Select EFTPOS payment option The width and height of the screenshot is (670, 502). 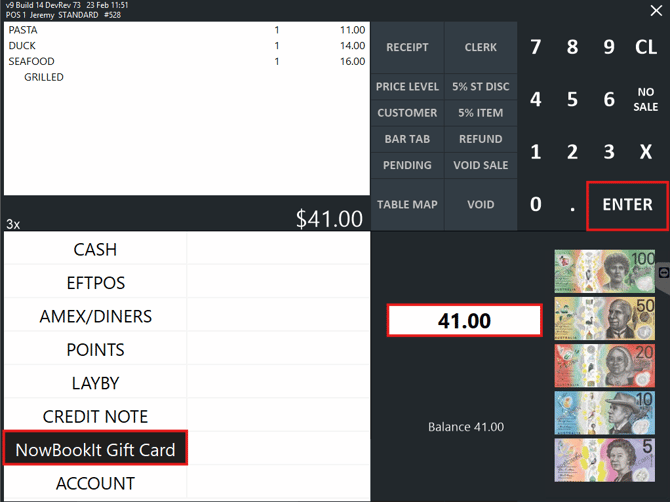[x=95, y=283]
